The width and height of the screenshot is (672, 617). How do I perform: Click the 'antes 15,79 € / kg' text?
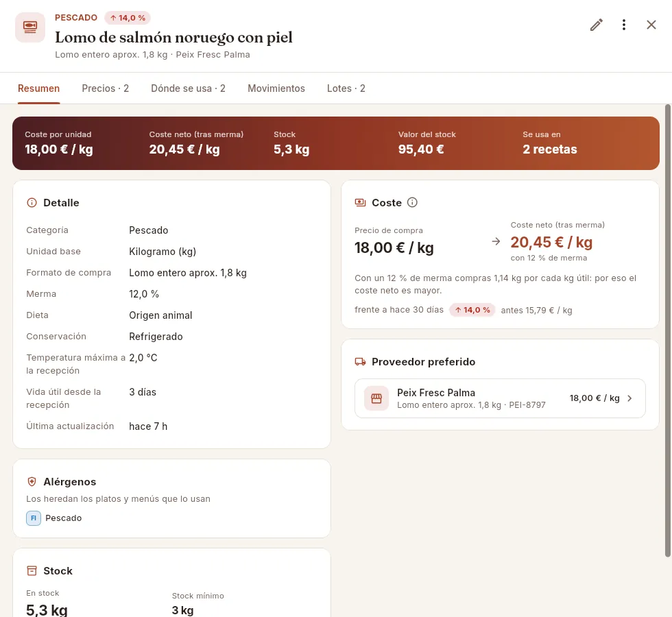(536, 310)
